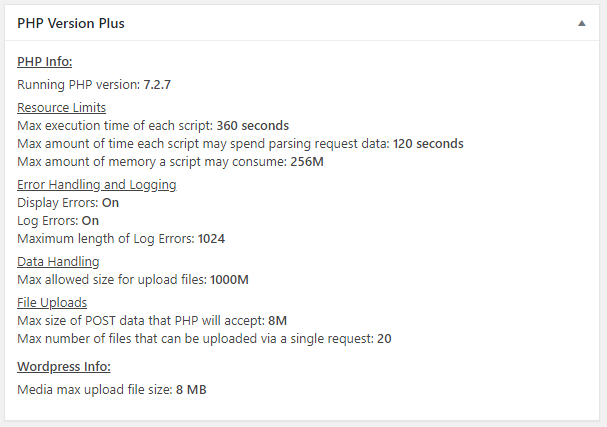Click the 1024 log length value
Image resolution: width=607 pixels, height=427 pixels.
click(211, 238)
